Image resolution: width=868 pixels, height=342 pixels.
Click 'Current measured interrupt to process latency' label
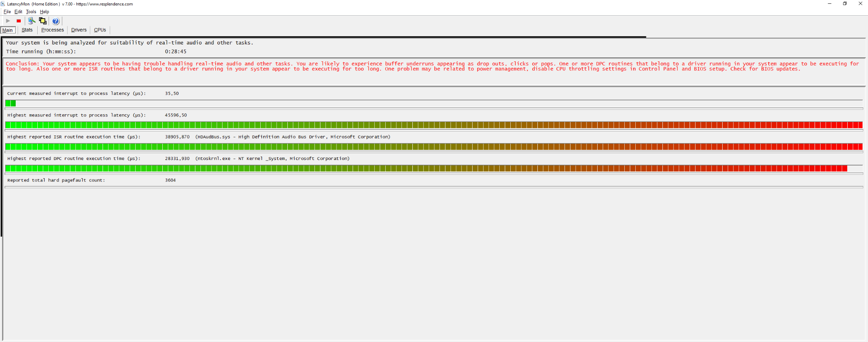(x=76, y=94)
